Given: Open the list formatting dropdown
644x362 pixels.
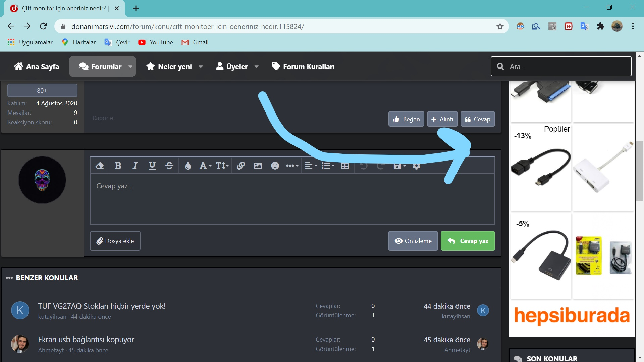Looking at the screenshot, I should pyautogui.click(x=328, y=166).
